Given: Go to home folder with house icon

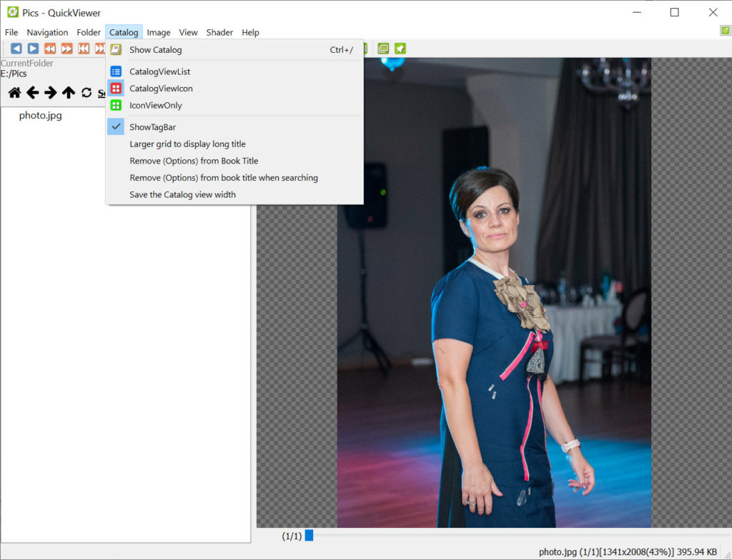Looking at the screenshot, I should (x=14, y=93).
